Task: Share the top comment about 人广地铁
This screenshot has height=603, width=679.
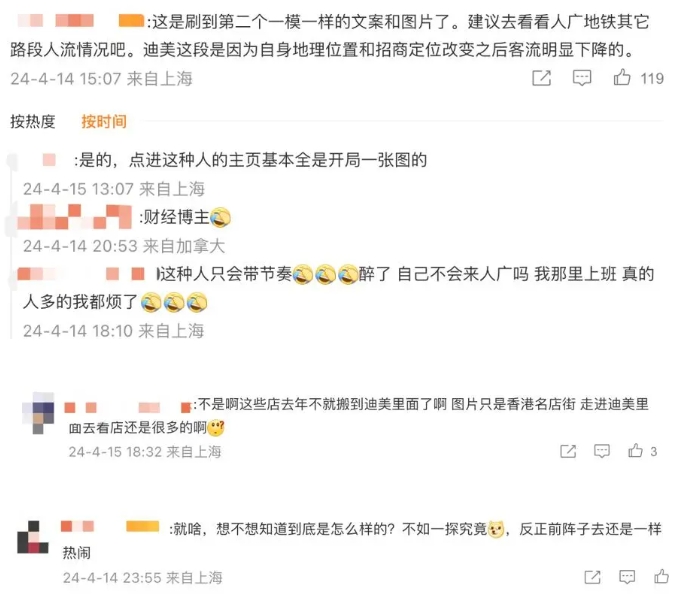Action: pos(541,78)
